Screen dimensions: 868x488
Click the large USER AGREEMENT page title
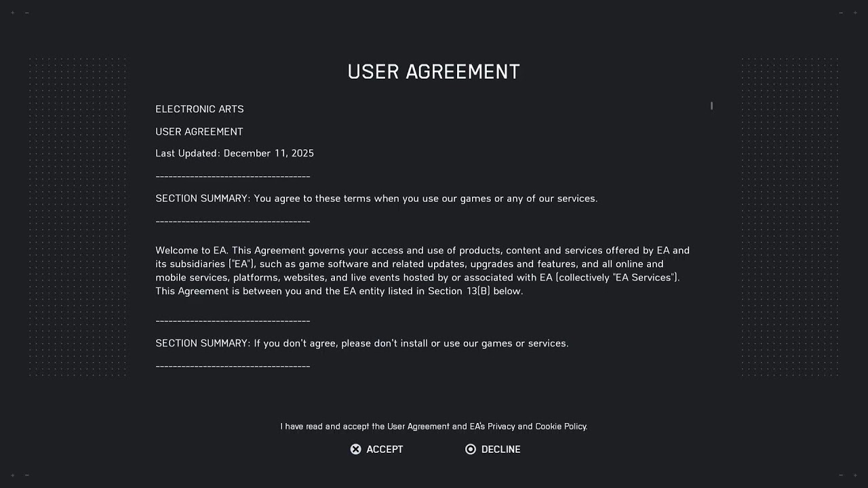coord(433,72)
